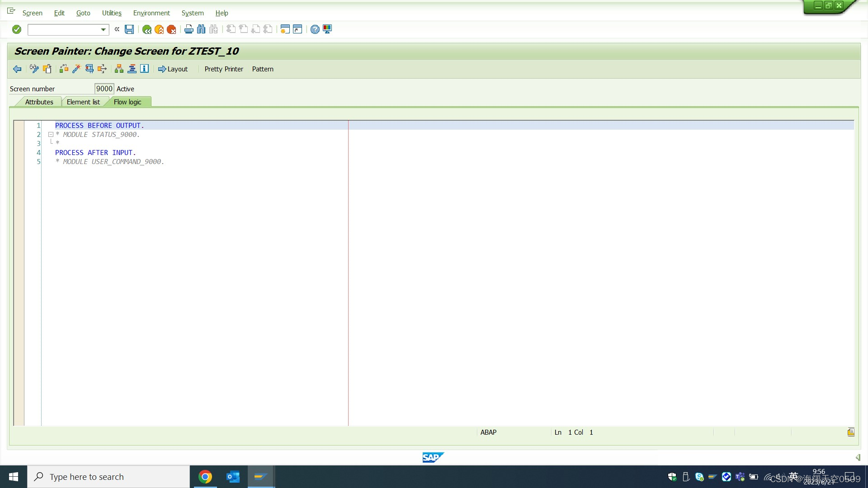Screen dimensions: 868x488
Task: Click the Back arrow in the application toolbar
Action: (17, 69)
